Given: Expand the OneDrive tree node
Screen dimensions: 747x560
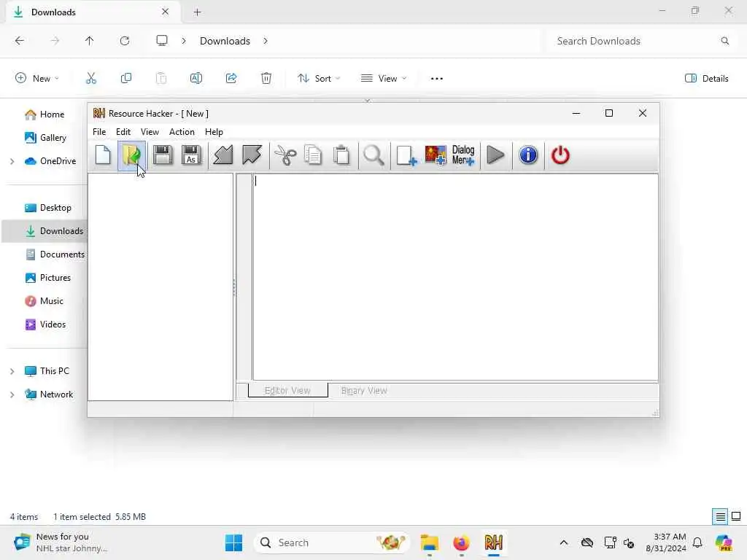Looking at the screenshot, I should (x=12, y=161).
